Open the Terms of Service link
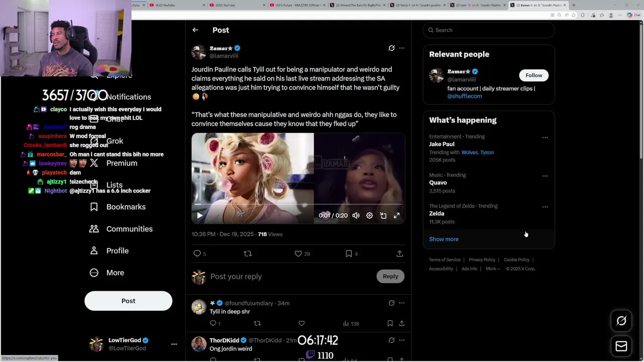The width and height of the screenshot is (644, 362). point(445,260)
